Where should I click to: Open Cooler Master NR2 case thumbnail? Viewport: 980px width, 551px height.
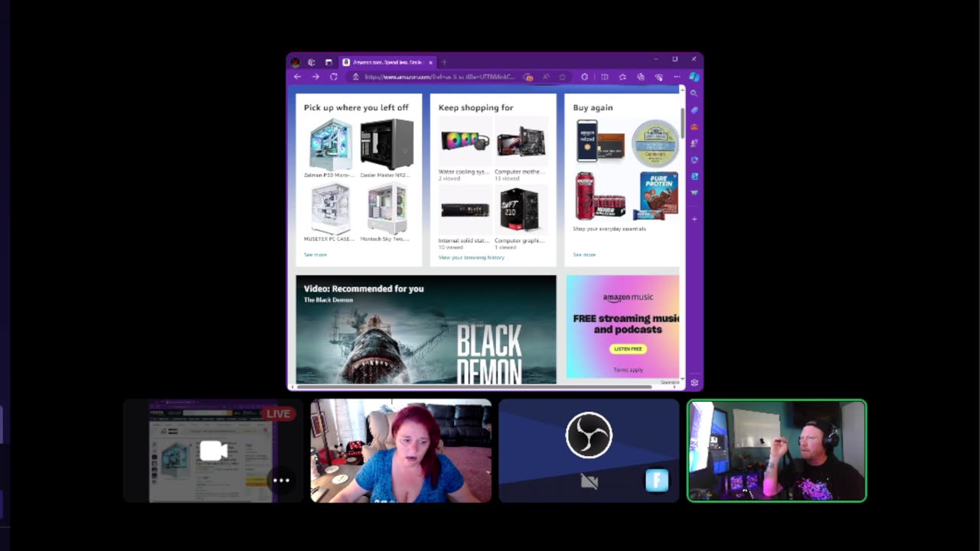(387, 144)
